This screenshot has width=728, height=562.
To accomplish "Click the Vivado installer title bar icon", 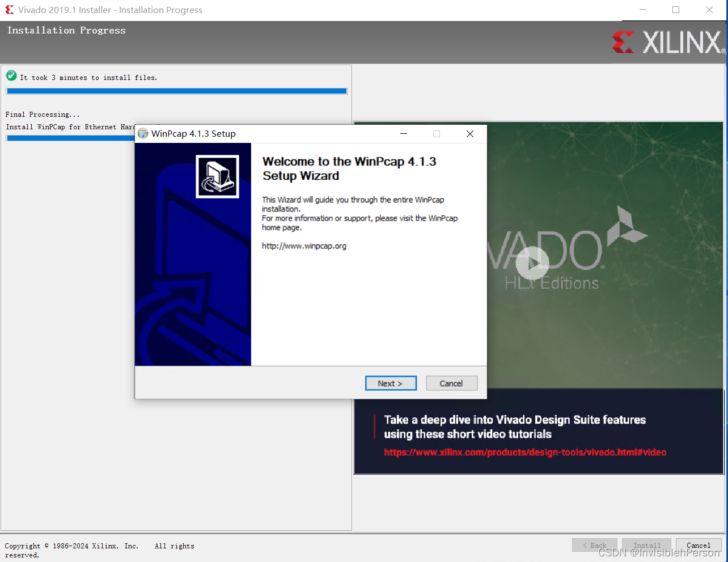I will 9,10.
